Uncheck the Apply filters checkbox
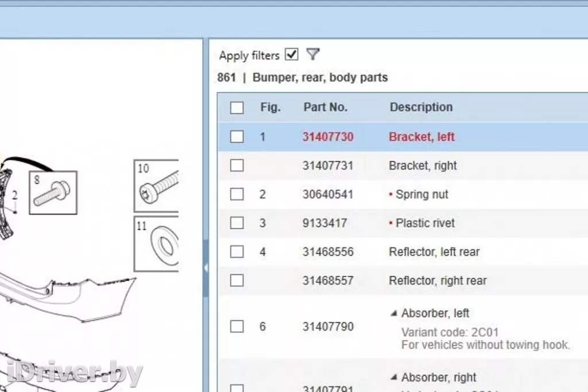The height and width of the screenshot is (392, 588). 291,55
